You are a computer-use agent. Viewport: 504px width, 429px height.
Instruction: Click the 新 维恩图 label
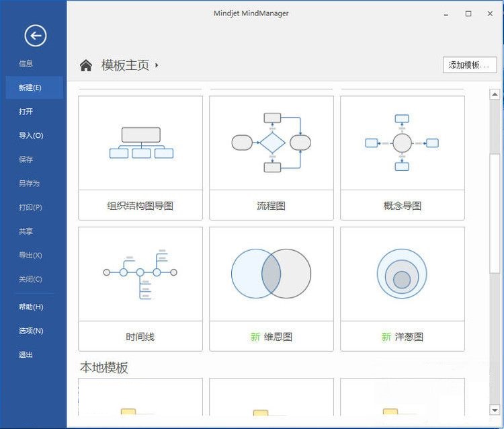click(271, 337)
